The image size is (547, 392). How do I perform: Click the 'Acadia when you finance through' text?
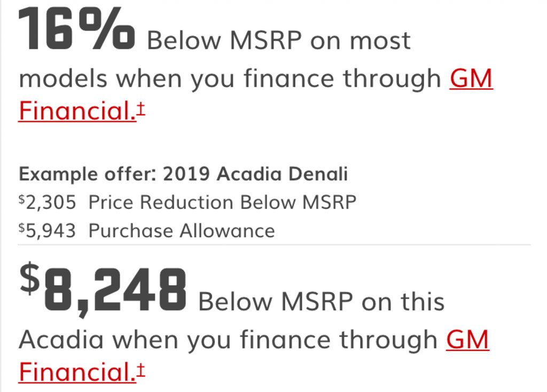click(x=228, y=340)
